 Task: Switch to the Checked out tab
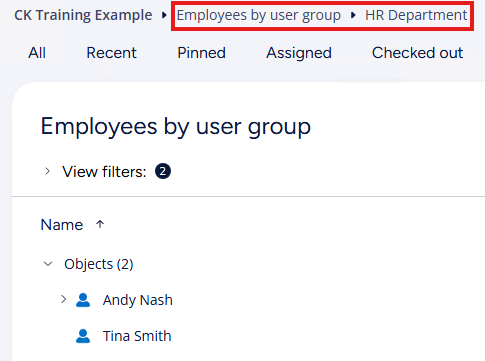(x=417, y=53)
